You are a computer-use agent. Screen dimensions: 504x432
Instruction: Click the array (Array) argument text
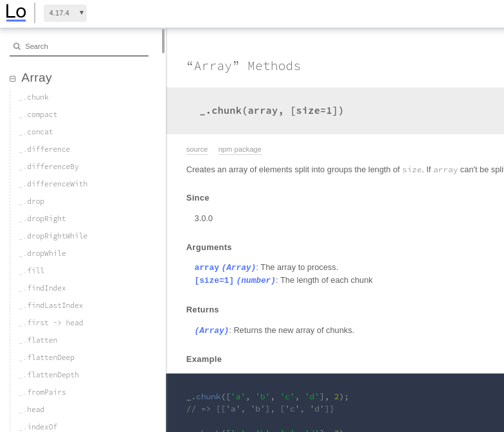tap(225, 267)
